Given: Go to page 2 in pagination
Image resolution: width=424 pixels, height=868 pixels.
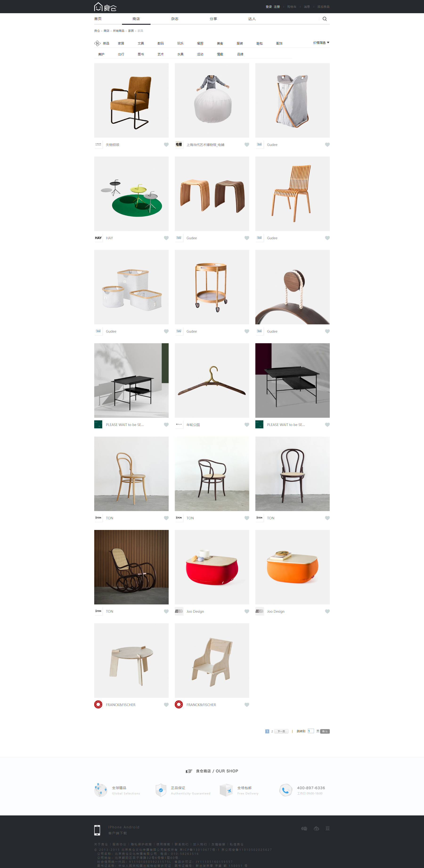Looking at the screenshot, I should tap(272, 731).
